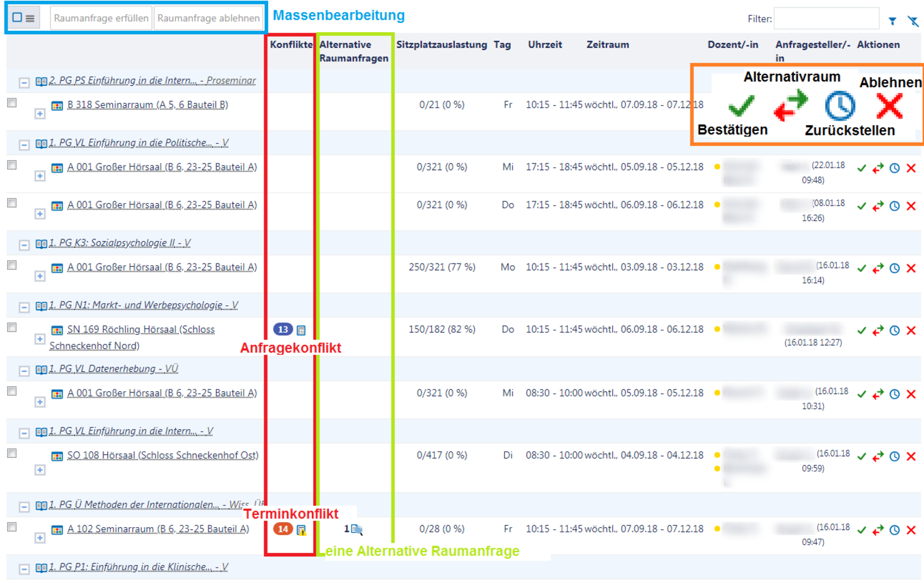The image size is (924, 583).
Task: Expand details under SO 108 Hörsaal
Action: tap(40, 470)
